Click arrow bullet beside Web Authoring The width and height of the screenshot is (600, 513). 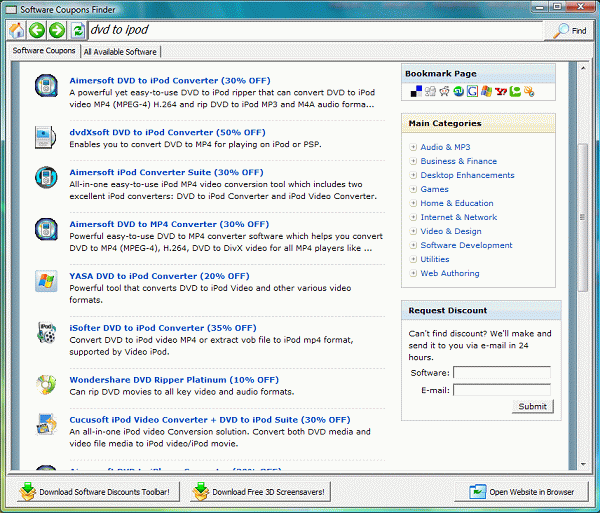(413, 273)
